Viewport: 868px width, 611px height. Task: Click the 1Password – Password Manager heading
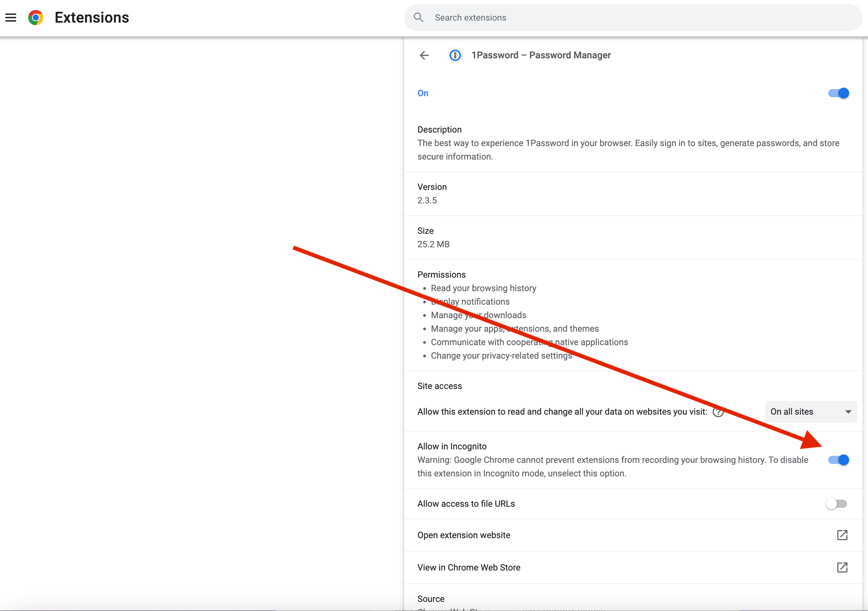[x=541, y=55]
